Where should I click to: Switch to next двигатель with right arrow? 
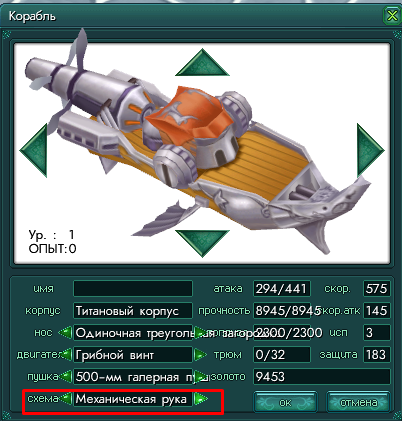pos(200,355)
